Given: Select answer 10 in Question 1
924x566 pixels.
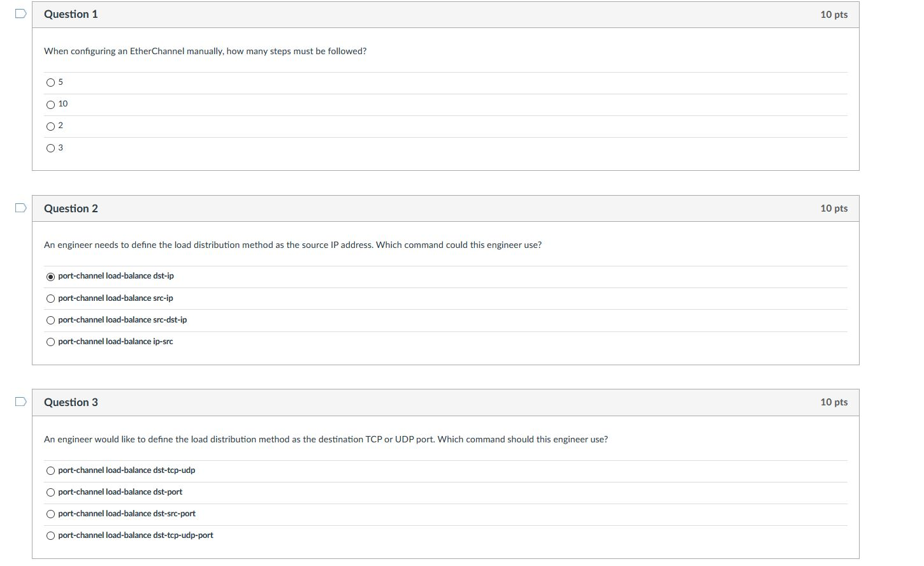Looking at the screenshot, I should coord(51,104).
